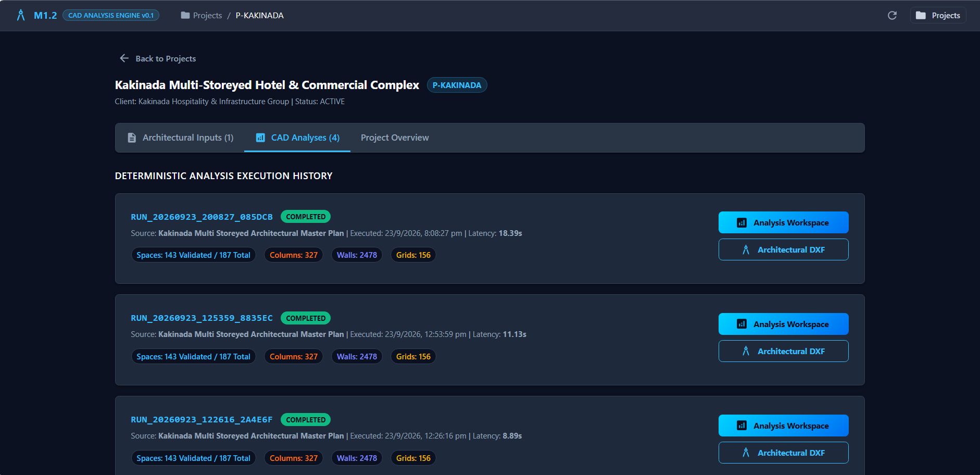Click Grids: 156 chip in run 2A4E6F
The width and height of the screenshot is (980, 475).
(x=413, y=458)
